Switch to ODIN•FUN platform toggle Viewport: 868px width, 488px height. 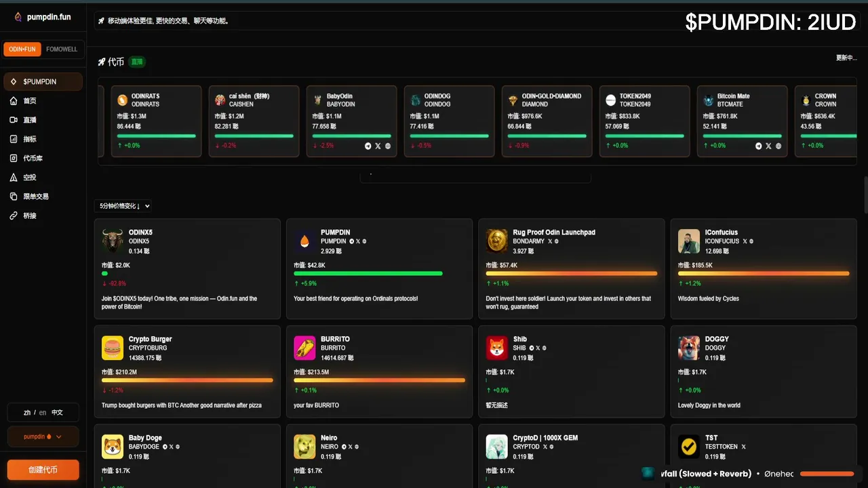click(22, 49)
